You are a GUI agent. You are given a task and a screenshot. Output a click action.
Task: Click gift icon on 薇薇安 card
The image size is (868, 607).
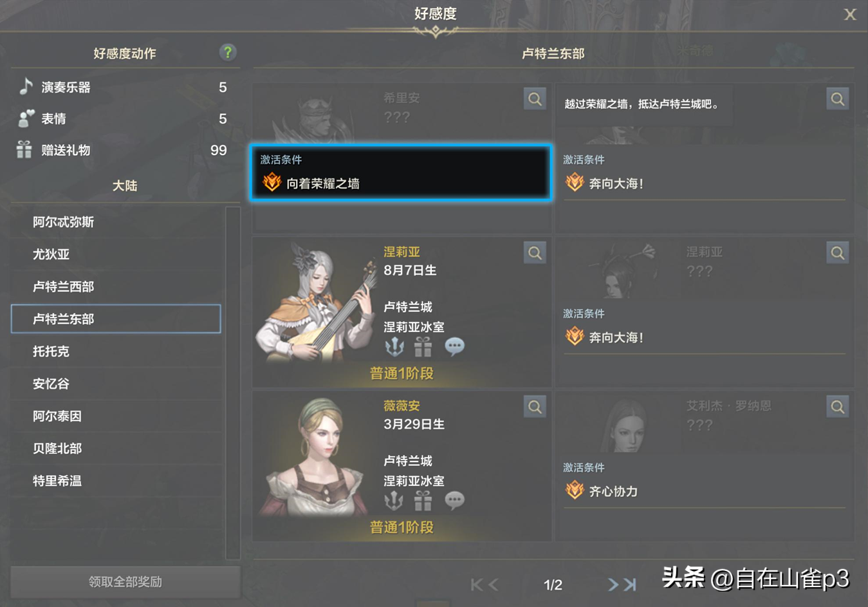click(423, 500)
